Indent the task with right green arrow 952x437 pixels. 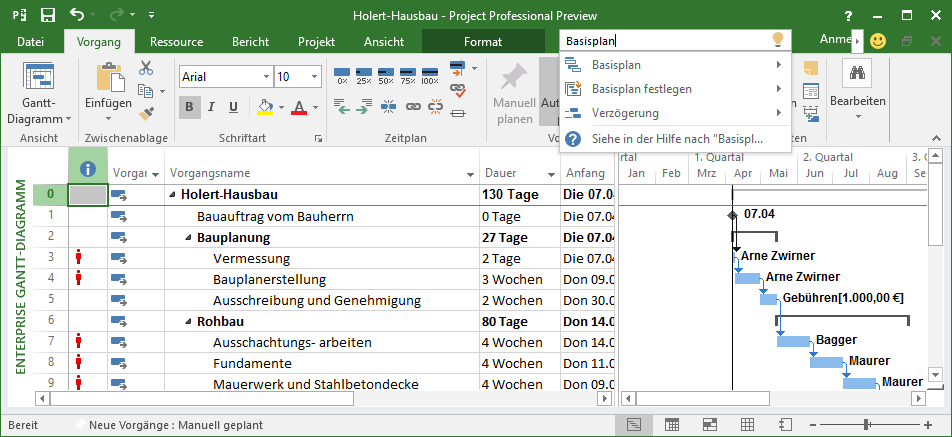point(364,107)
